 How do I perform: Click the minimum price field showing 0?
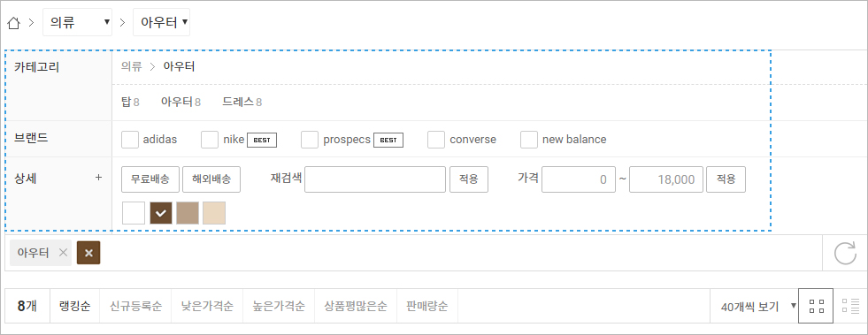pos(579,179)
